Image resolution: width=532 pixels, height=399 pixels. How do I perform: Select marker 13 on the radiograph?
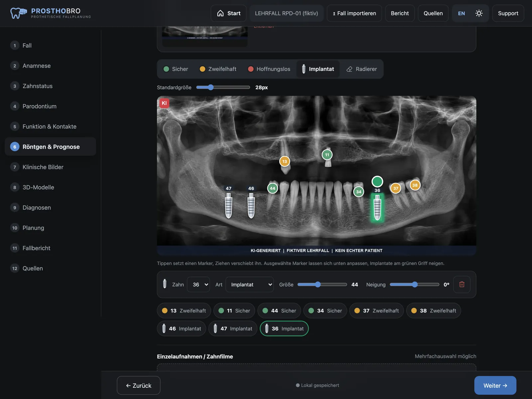[285, 161]
